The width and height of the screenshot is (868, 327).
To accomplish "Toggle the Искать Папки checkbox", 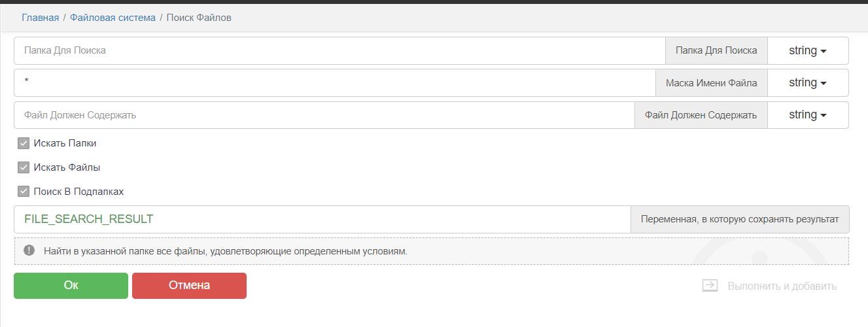I will coord(24,143).
